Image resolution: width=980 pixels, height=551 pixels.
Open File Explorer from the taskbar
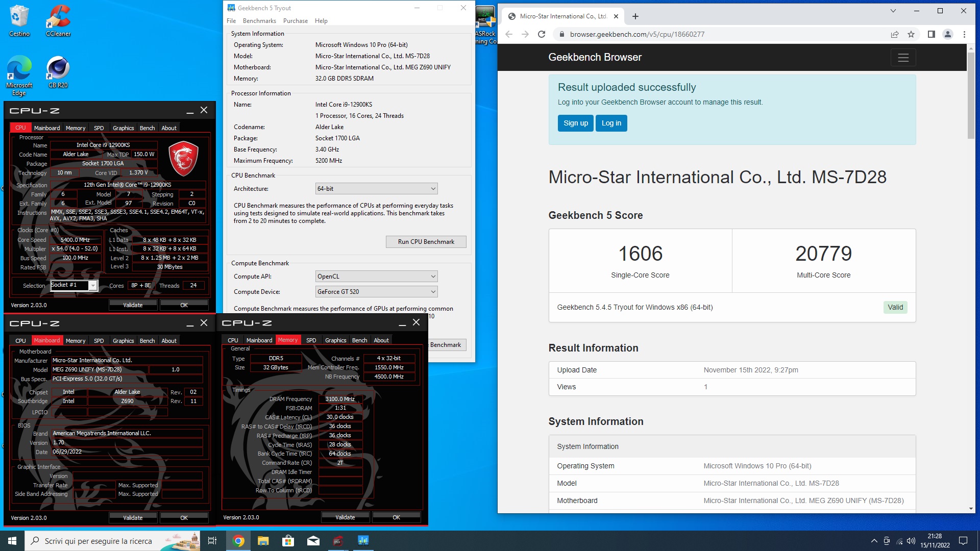click(263, 541)
